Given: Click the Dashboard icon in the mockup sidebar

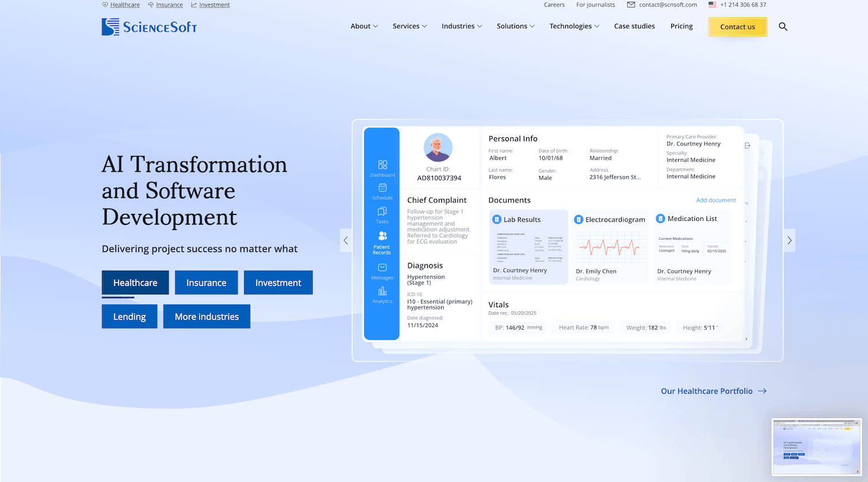Looking at the screenshot, I should coord(382,165).
